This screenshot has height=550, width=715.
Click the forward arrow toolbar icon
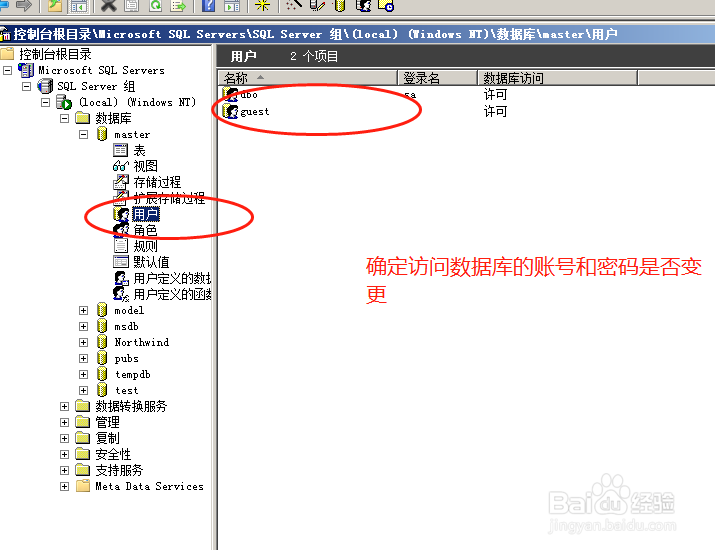click(x=24, y=5)
